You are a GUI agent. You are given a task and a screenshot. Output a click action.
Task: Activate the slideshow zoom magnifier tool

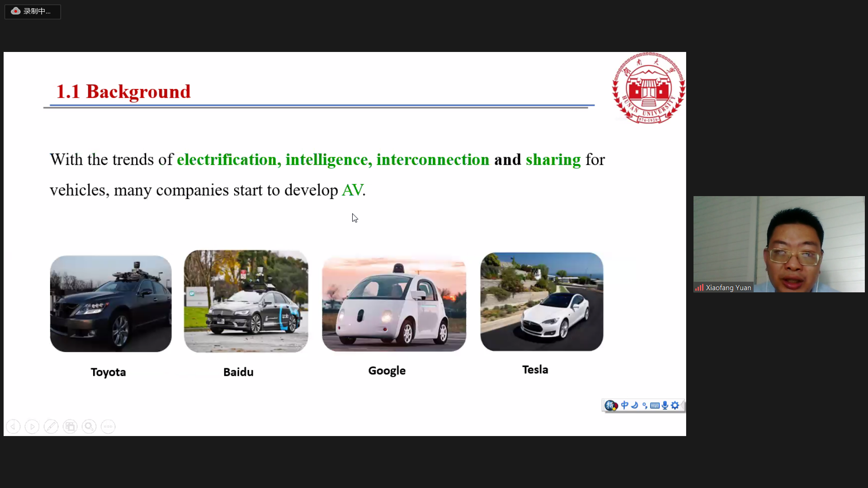(x=89, y=427)
